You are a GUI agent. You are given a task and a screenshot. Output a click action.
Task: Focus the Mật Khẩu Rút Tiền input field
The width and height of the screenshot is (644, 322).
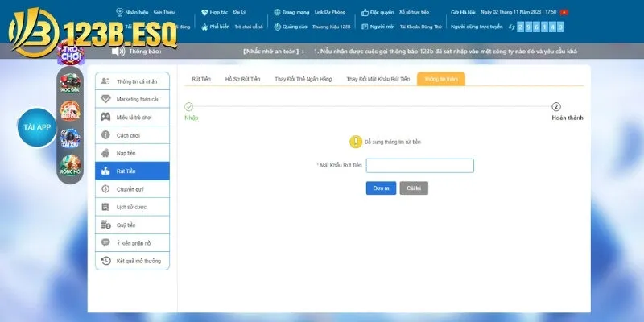(419, 166)
